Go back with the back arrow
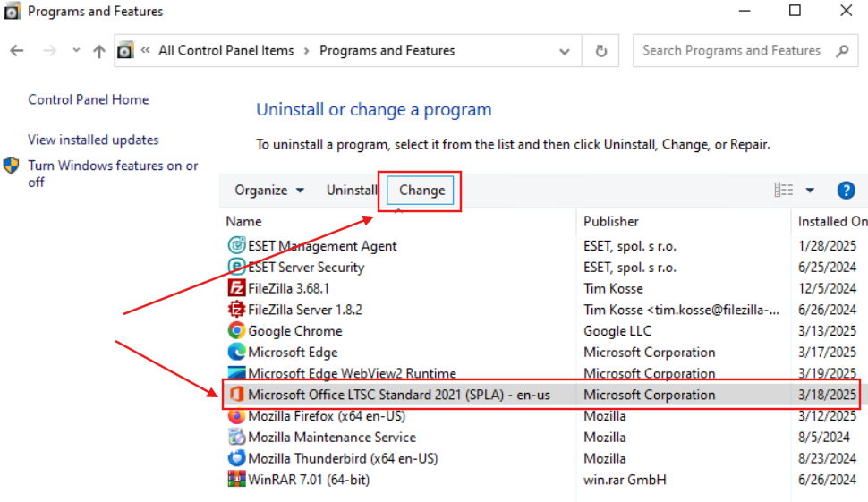This screenshot has width=868, height=502. click(17, 51)
